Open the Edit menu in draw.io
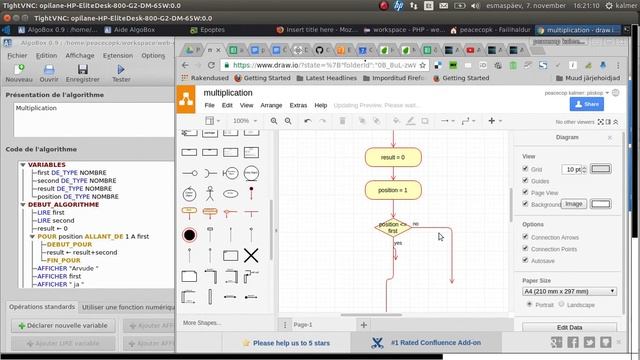The image size is (640, 360). click(227, 105)
